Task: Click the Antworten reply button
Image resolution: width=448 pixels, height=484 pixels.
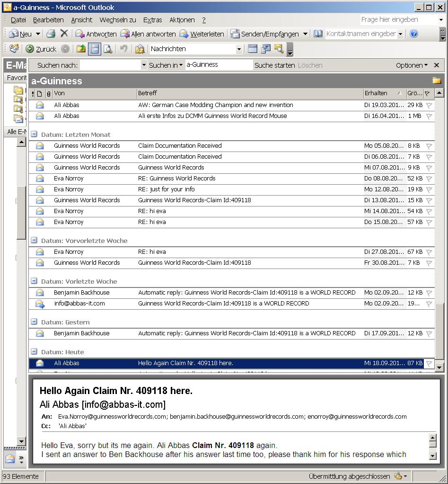Action: (x=96, y=34)
